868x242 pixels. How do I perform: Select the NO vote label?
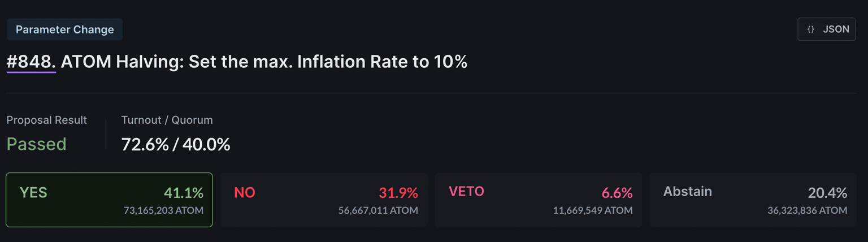(245, 193)
